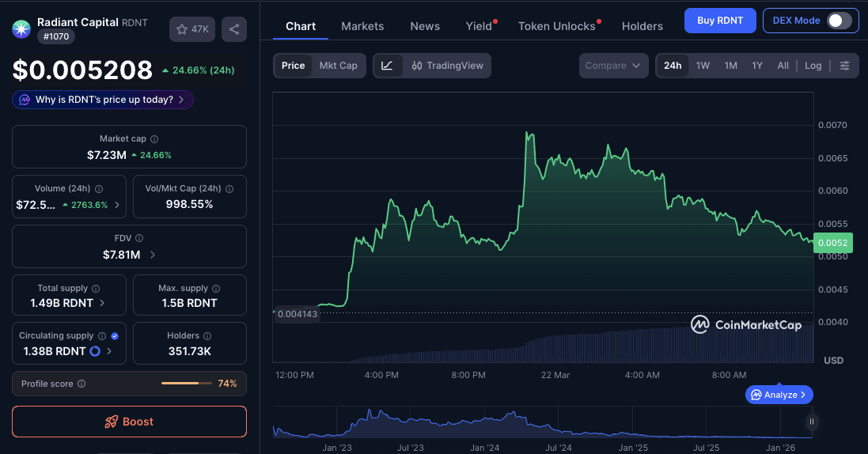The height and width of the screenshot is (454, 868).
Task: Open the share icon button
Action: 234,29
